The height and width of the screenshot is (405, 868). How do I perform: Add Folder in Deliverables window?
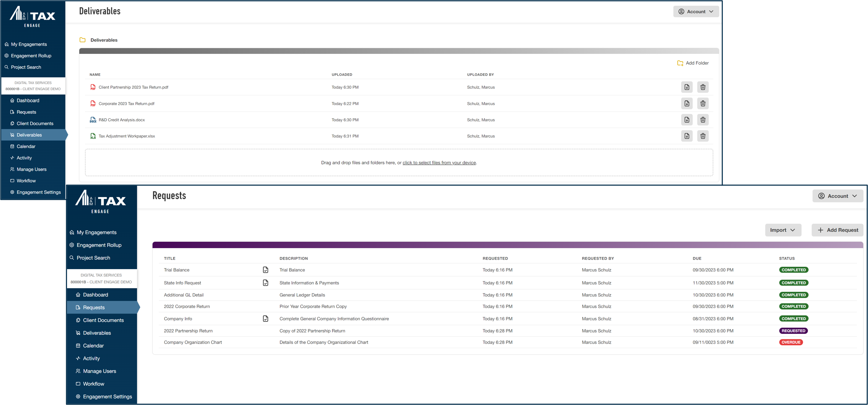pos(693,63)
